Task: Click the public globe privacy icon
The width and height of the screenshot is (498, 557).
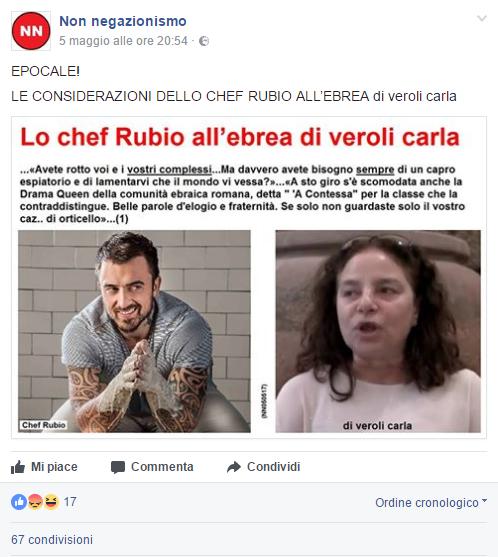Action: 204,41
